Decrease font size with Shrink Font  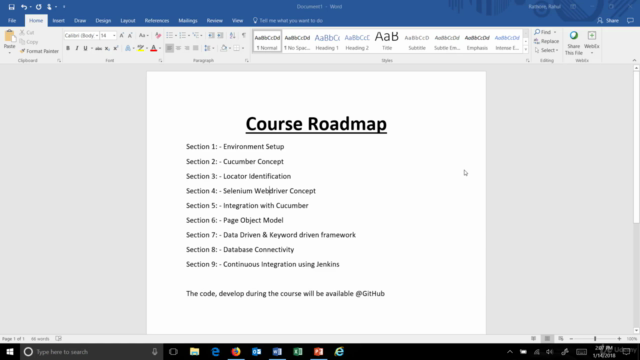tap(130, 36)
